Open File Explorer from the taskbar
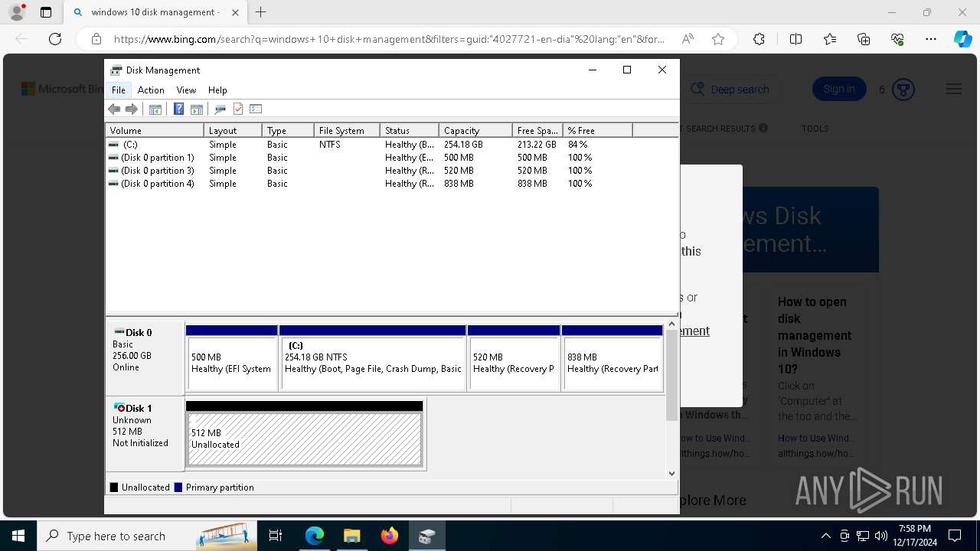This screenshot has width=980, height=551. (x=351, y=536)
